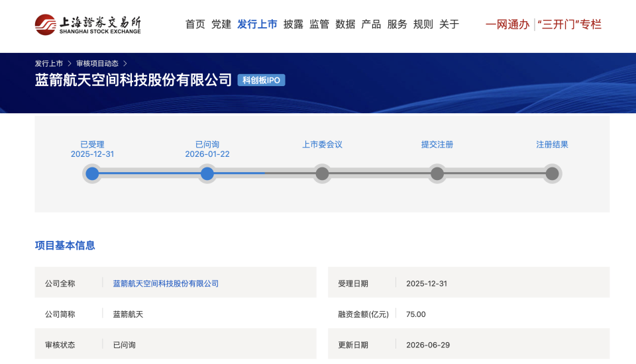
Task: Click the 科创板IPO badge
Action: (x=261, y=80)
